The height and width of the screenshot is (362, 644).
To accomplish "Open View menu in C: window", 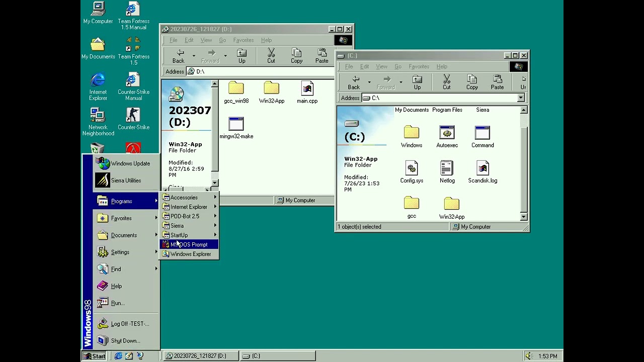I will pos(382,66).
